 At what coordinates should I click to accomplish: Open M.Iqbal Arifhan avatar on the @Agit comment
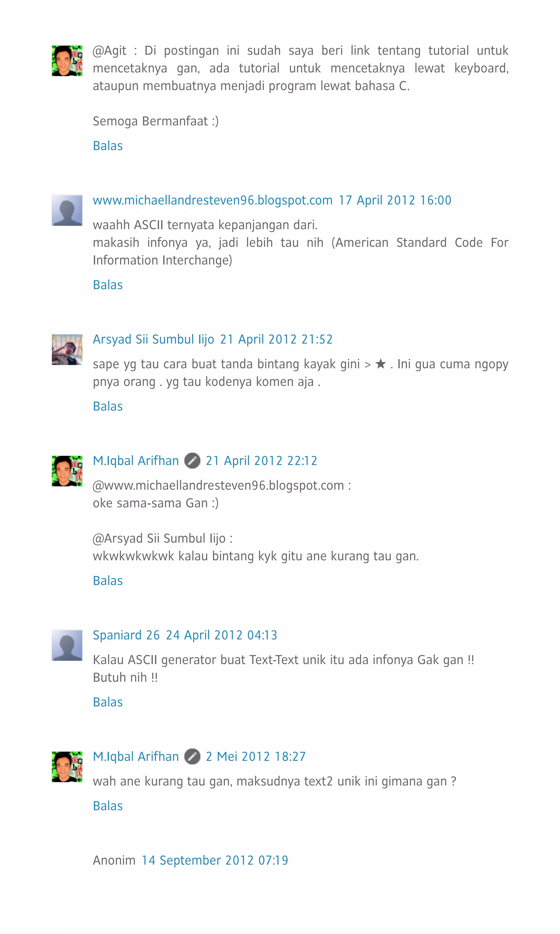(67, 61)
